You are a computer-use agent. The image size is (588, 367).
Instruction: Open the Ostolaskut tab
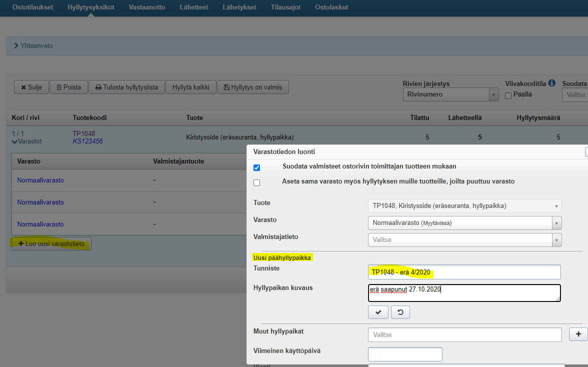point(331,7)
